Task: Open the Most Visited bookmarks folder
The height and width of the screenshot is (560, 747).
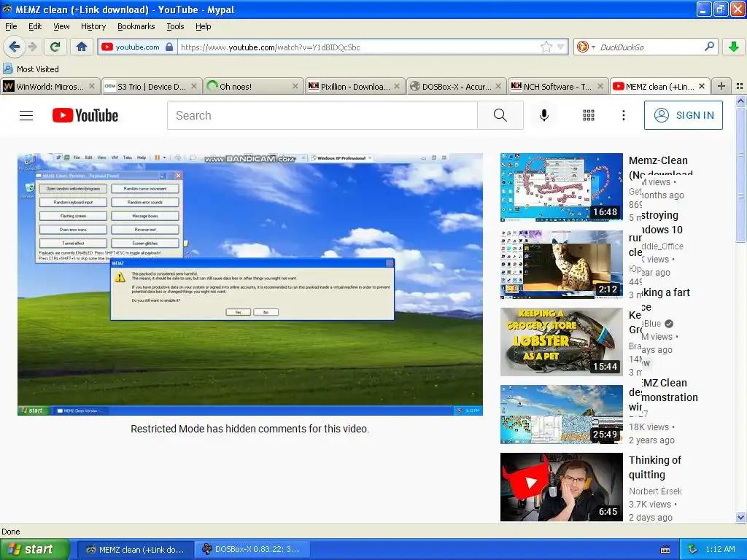Action: click(31, 69)
